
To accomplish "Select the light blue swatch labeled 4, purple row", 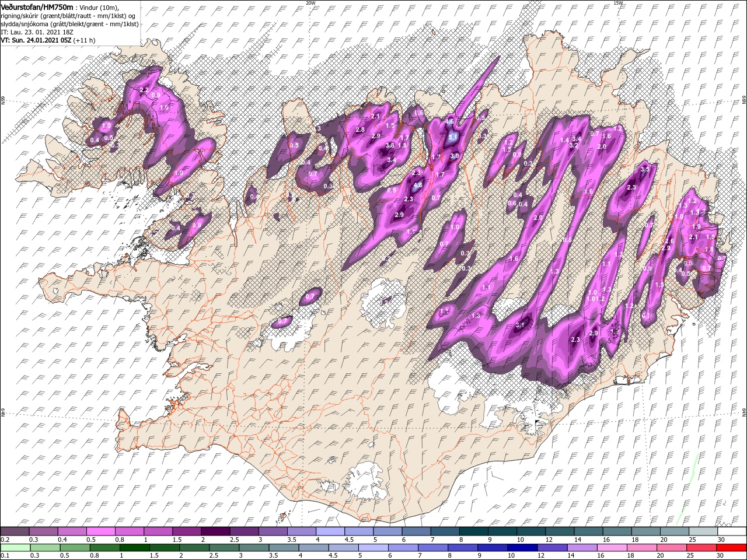I will pos(330,531).
